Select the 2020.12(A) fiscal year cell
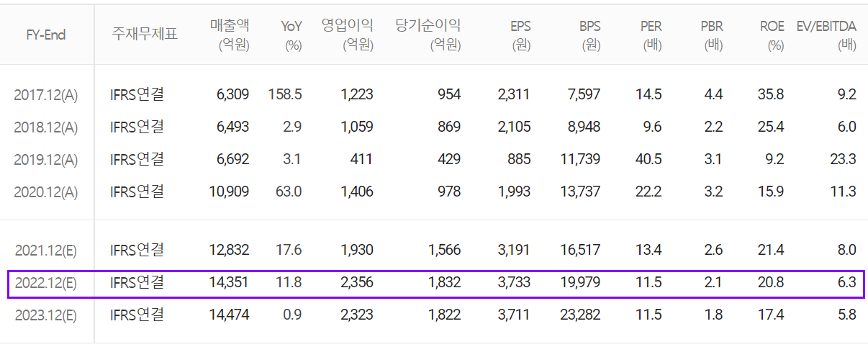Viewport: 868px width, 347px height. coord(45,192)
